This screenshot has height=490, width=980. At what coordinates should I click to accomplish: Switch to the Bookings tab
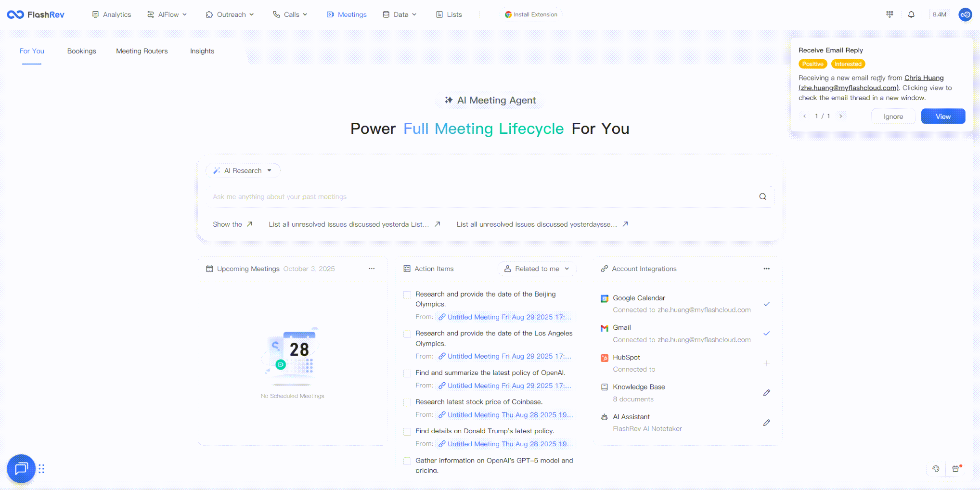click(81, 51)
